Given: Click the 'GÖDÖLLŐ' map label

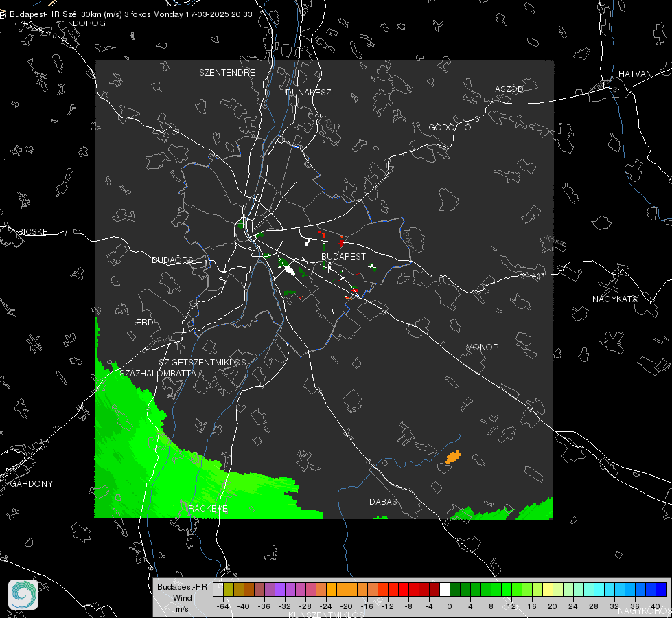Looking at the screenshot, I should tap(450, 127).
